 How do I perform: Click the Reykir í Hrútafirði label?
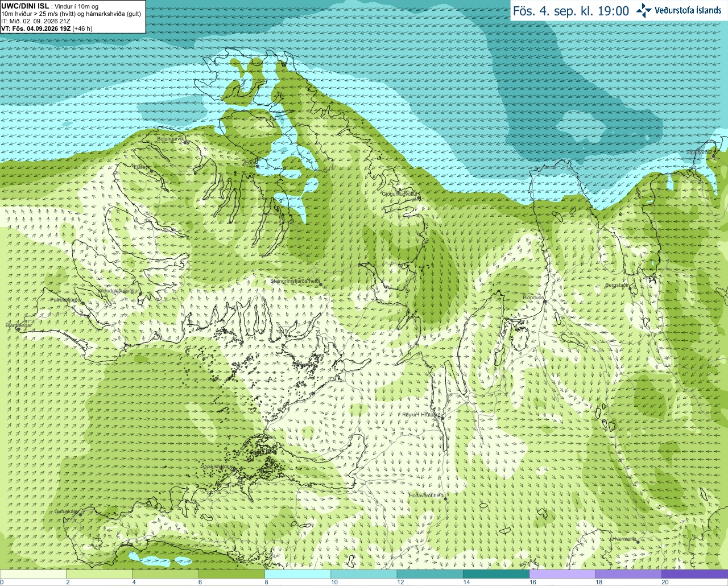[x=421, y=415]
